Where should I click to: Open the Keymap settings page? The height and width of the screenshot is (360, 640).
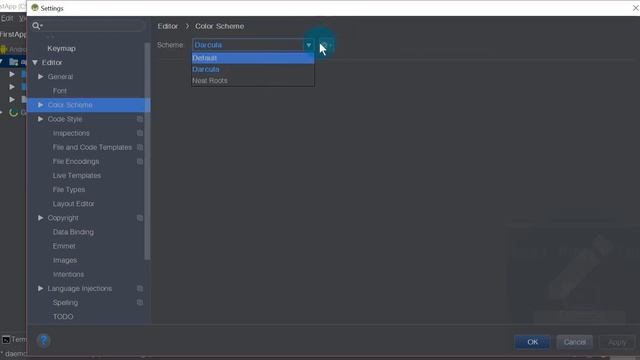(61, 49)
